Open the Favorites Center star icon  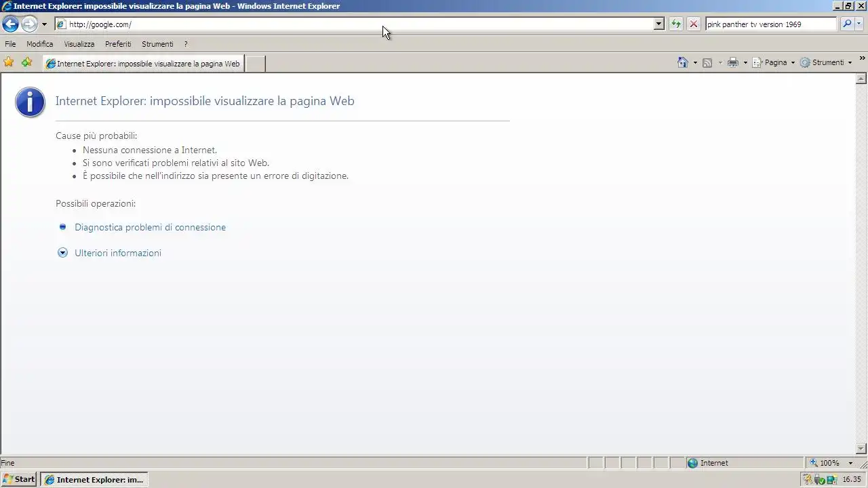[9, 62]
